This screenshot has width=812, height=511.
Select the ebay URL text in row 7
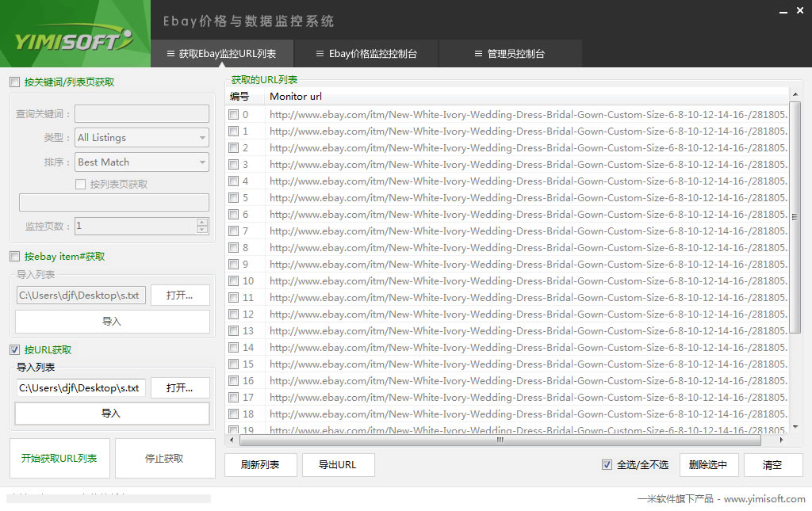point(528,231)
